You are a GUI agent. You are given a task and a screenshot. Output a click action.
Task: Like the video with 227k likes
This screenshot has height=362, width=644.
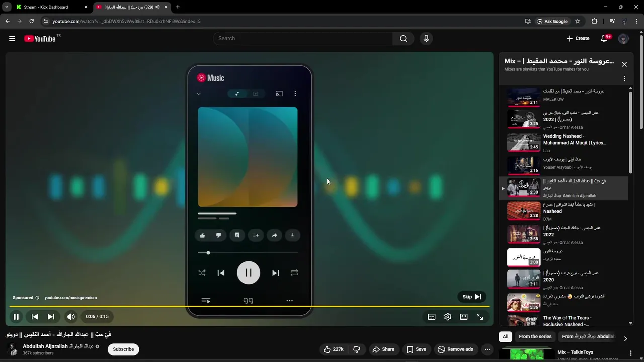click(334, 349)
